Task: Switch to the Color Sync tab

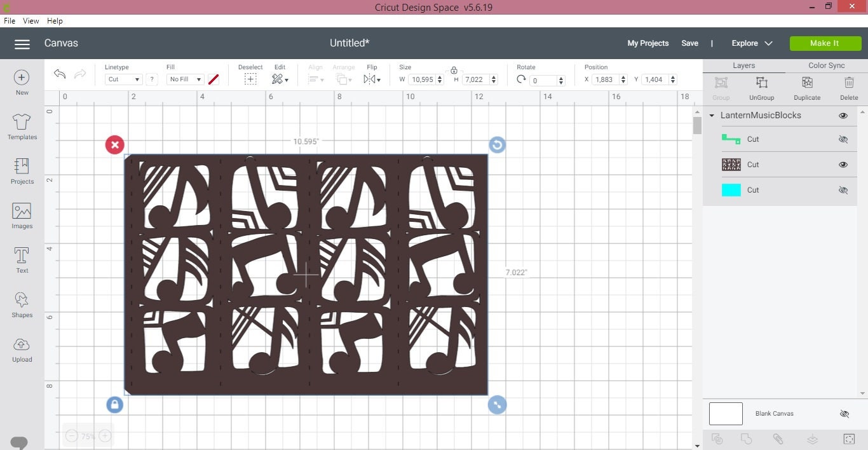Action: 827,65
